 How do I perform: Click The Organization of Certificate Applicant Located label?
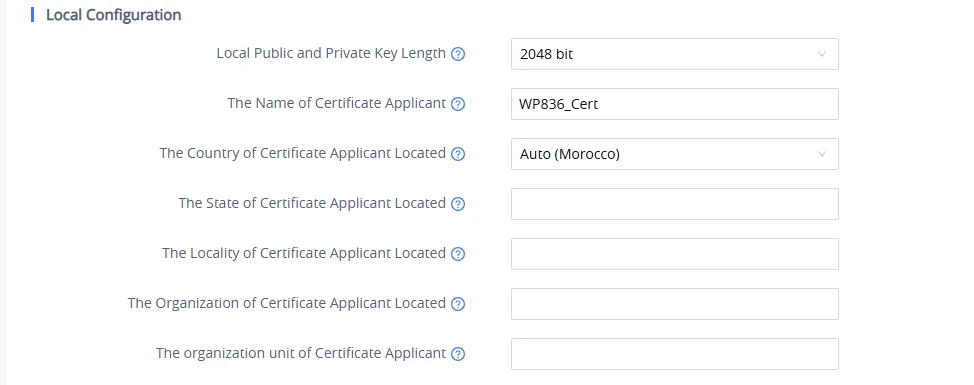(286, 303)
